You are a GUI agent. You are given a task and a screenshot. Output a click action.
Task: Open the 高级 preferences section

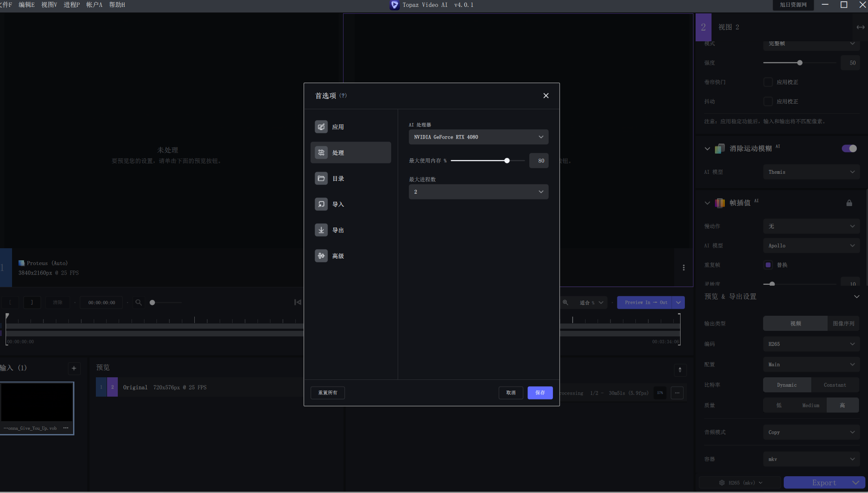pyautogui.click(x=337, y=256)
